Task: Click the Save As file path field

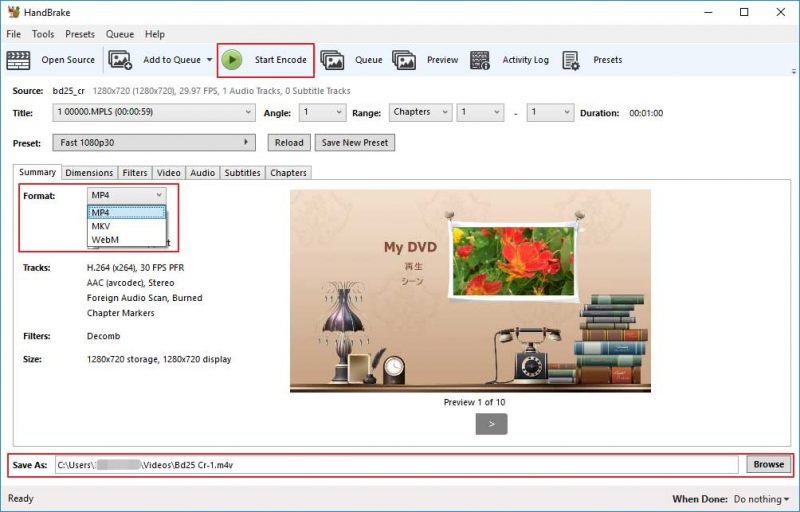Action: tap(396, 465)
